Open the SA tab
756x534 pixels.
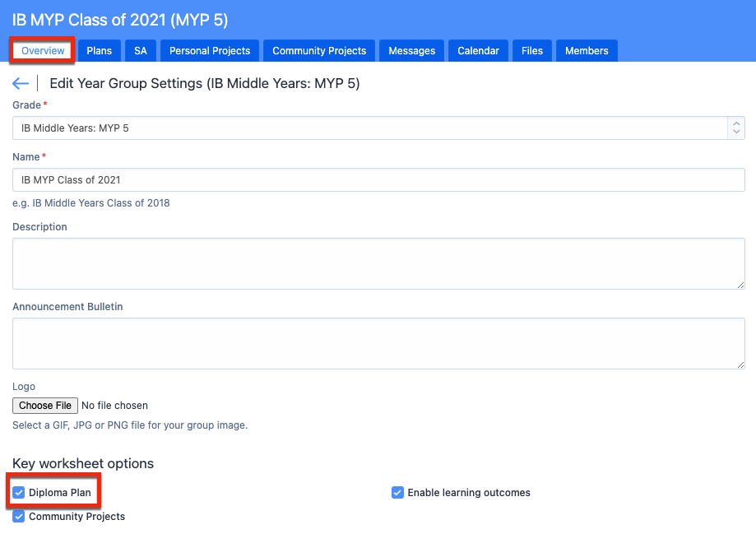coord(141,50)
